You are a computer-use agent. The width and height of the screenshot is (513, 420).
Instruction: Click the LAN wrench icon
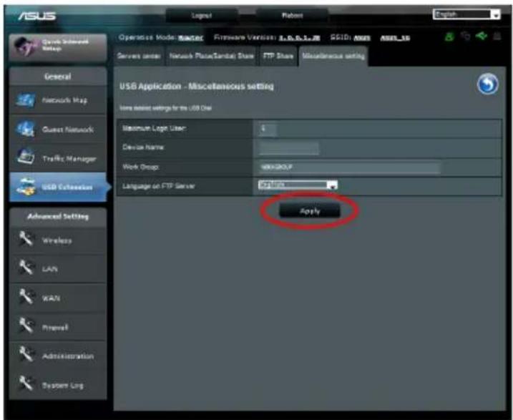(26, 268)
